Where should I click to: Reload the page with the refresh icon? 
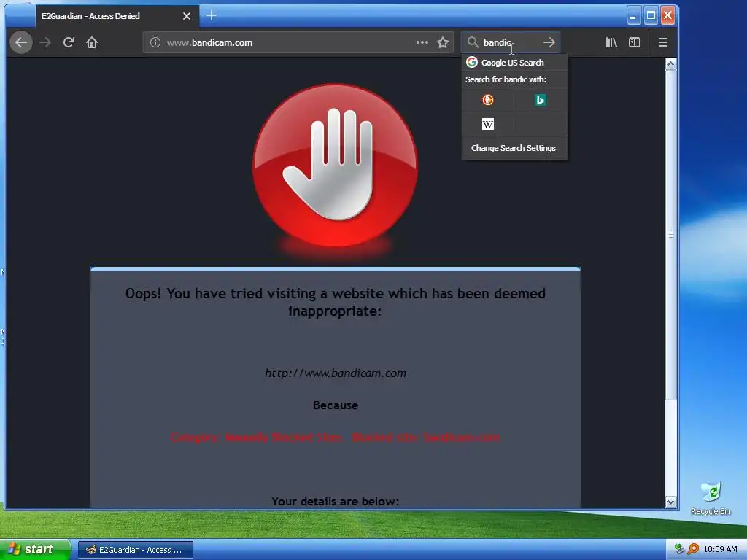click(69, 42)
